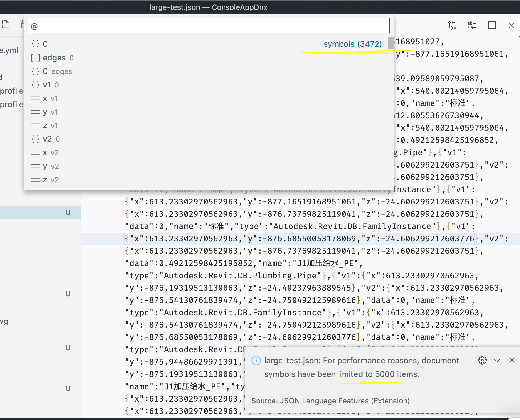Select the x symbol under v1
520x420 pixels.
point(45,98)
